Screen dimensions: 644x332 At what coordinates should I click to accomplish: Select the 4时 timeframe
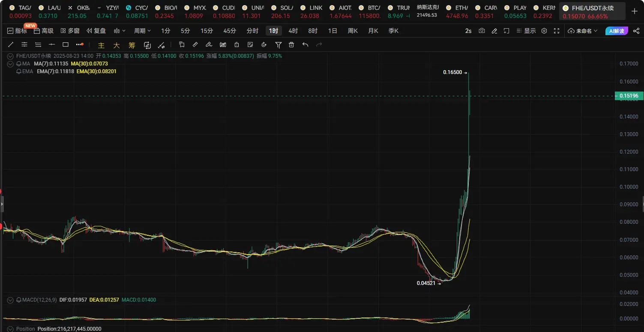pos(293,31)
